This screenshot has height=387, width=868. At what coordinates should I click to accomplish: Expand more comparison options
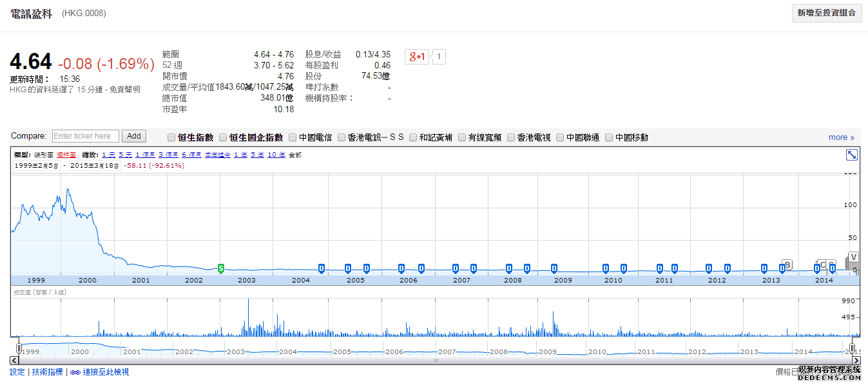click(x=841, y=137)
